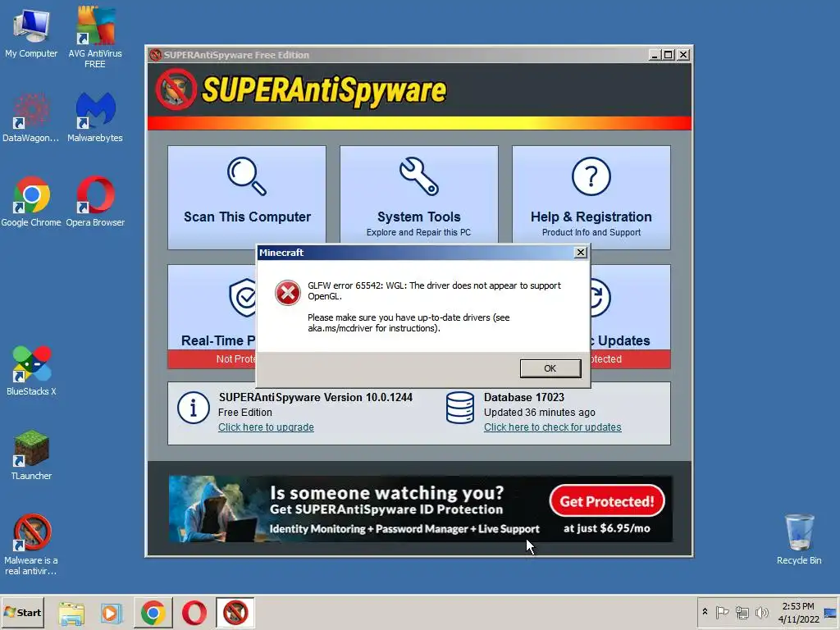Viewport: 840px width, 630px height.
Task: Open My Computer desktop icon
Action: click(31, 34)
